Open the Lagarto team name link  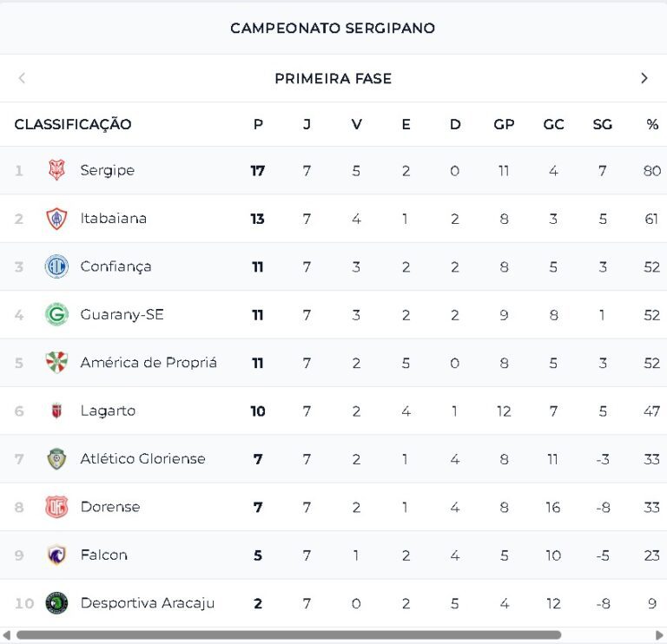108,411
